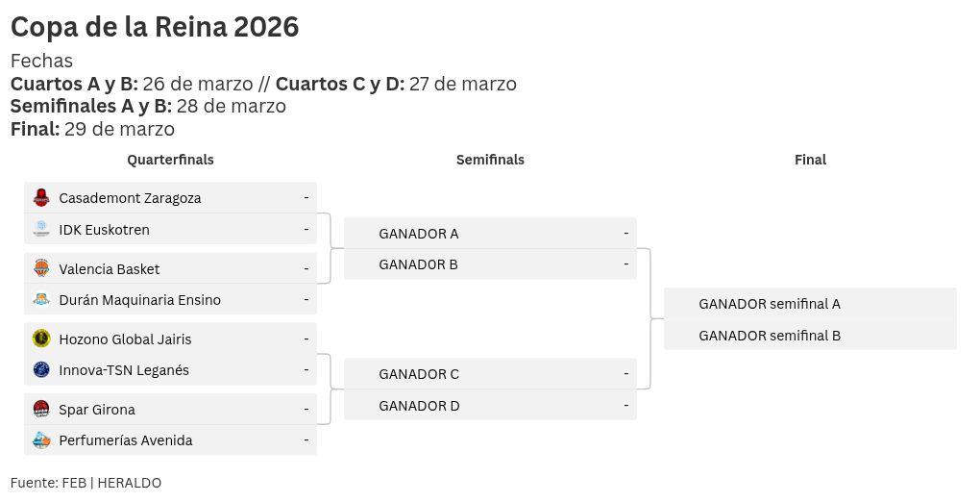Click the Casademont Zaragoza team logo

click(x=40, y=198)
